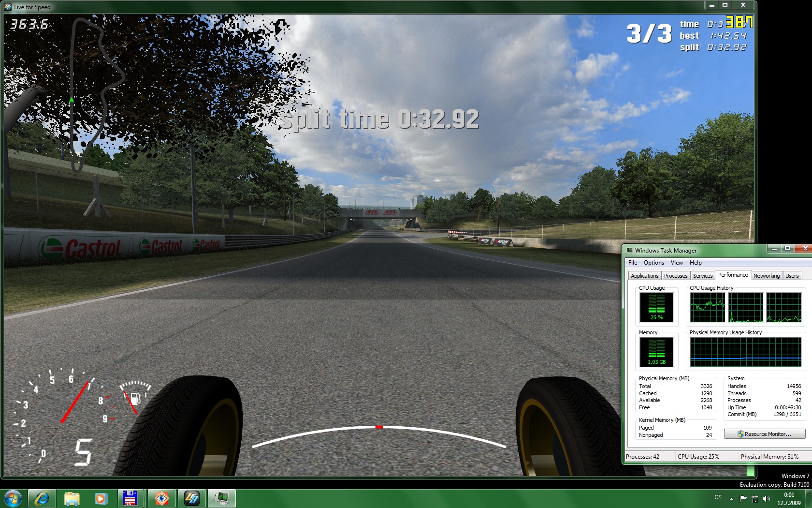Screen dimensions: 812x508
Task: Close the Windows Task Manager window
Action: coord(804,249)
